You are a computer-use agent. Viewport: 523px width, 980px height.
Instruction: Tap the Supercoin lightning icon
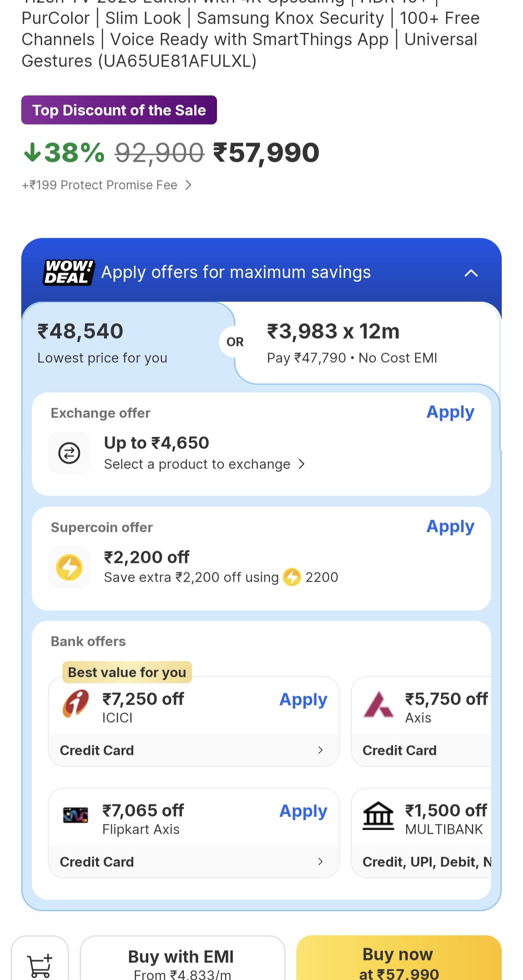click(69, 567)
